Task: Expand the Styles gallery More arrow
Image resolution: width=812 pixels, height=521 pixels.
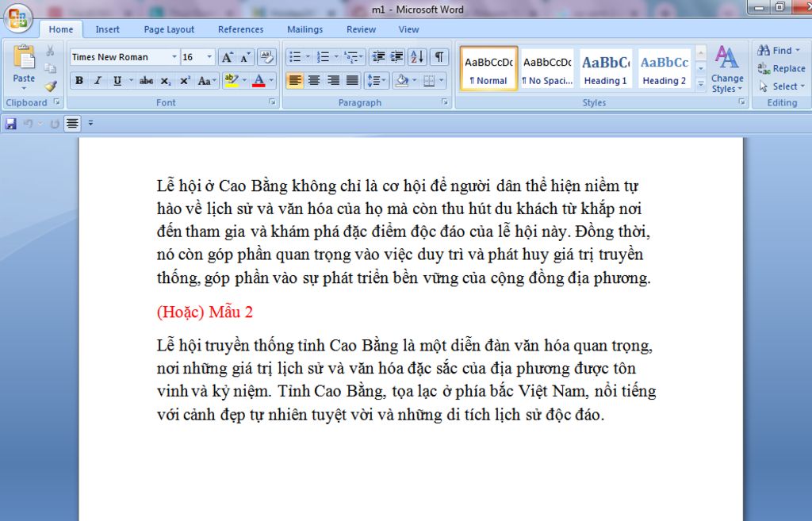Action: [x=701, y=83]
